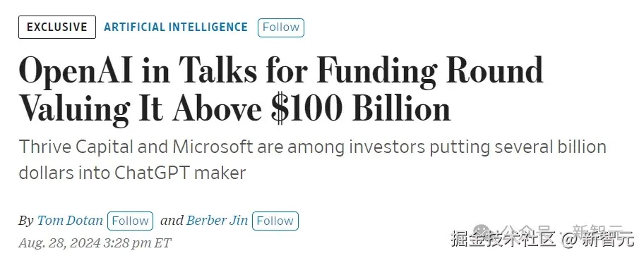Click the word By in the byline

click(x=26, y=221)
